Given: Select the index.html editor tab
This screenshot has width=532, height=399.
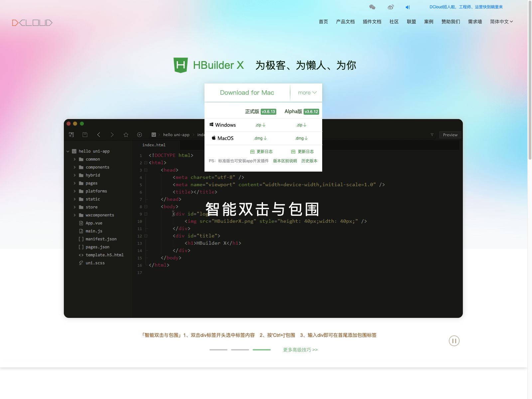Looking at the screenshot, I should tap(154, 145).
